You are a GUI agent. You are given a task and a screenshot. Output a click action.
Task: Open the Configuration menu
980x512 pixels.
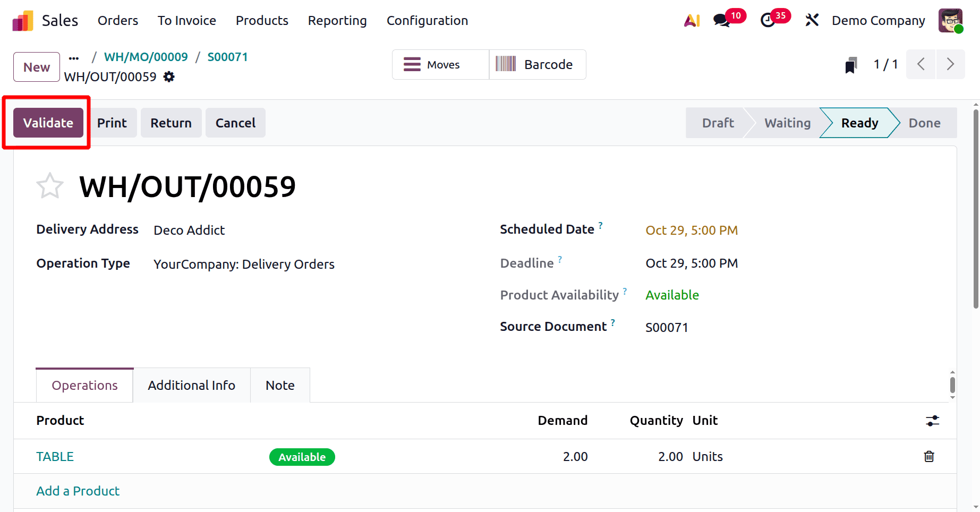[427, 21]
